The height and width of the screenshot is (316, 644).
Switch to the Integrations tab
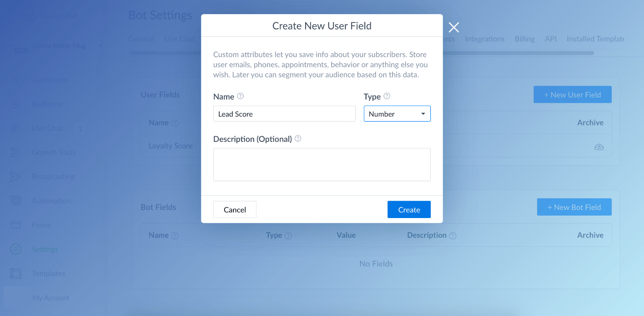point(485,39)
